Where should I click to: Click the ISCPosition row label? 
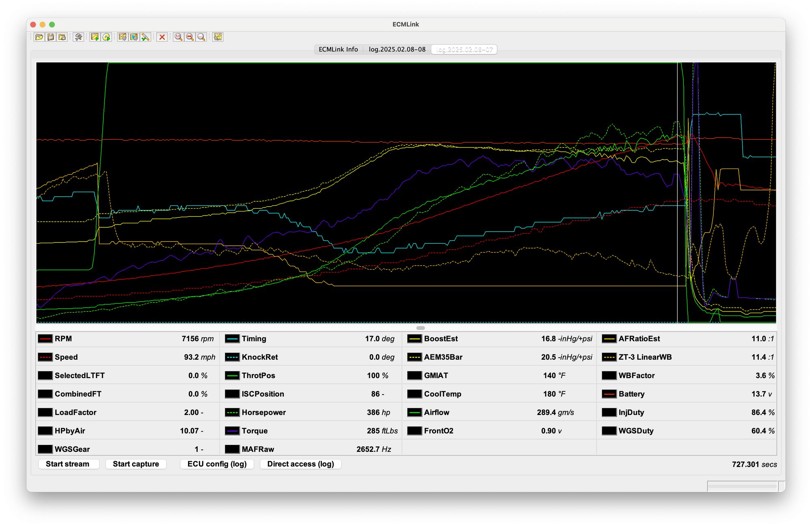263,394
